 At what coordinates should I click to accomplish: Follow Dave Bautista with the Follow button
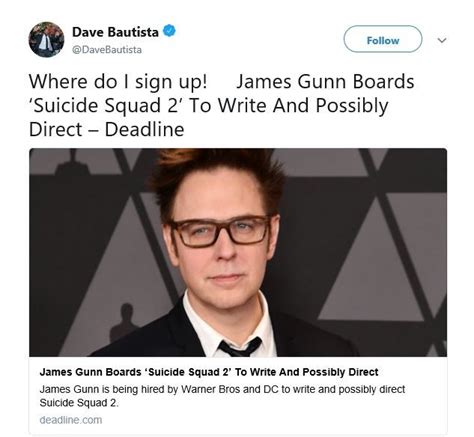click(x=383, y=39)
